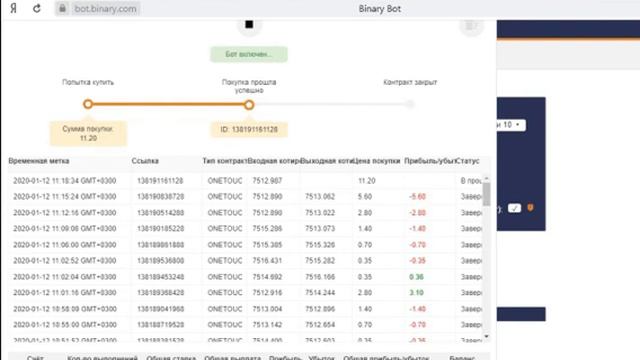Select timestamp 2020-01-12 11:15:24 GMT+0300
Viewport: 640px width, 360px height.
point(64,196)
